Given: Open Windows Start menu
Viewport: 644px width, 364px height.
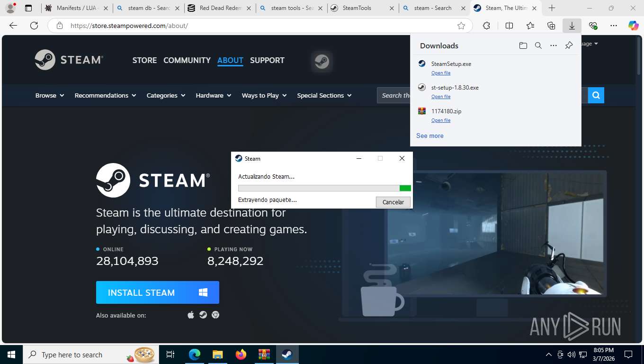Looking at the screenshot, I should [11, 355].
